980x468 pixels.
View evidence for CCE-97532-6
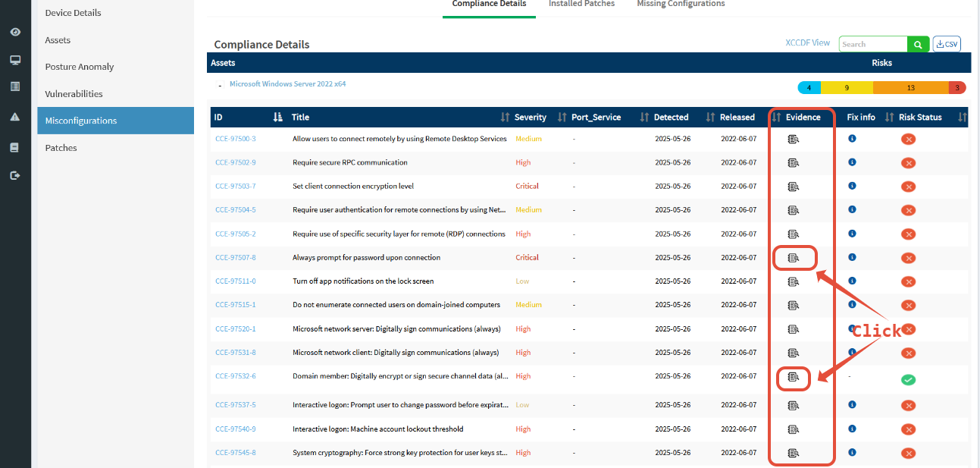coord(794,376)
